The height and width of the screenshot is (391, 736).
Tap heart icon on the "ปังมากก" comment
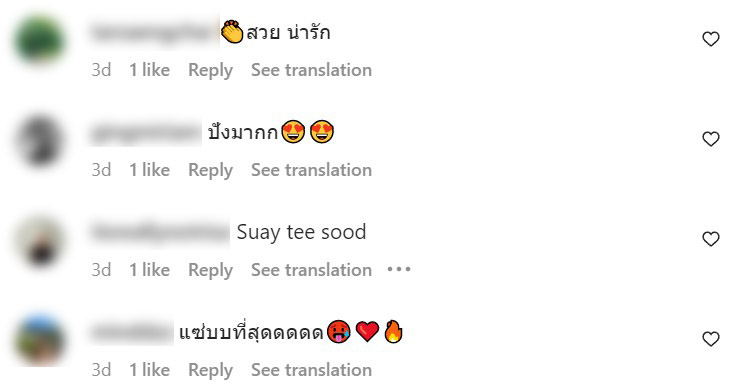pyautogui.click(x=711, y=139)
